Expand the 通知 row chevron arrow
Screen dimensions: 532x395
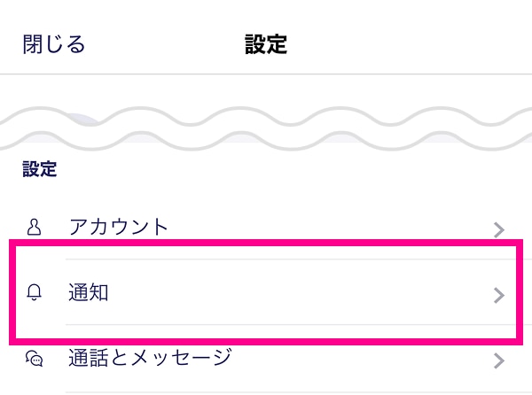point(498,296)
